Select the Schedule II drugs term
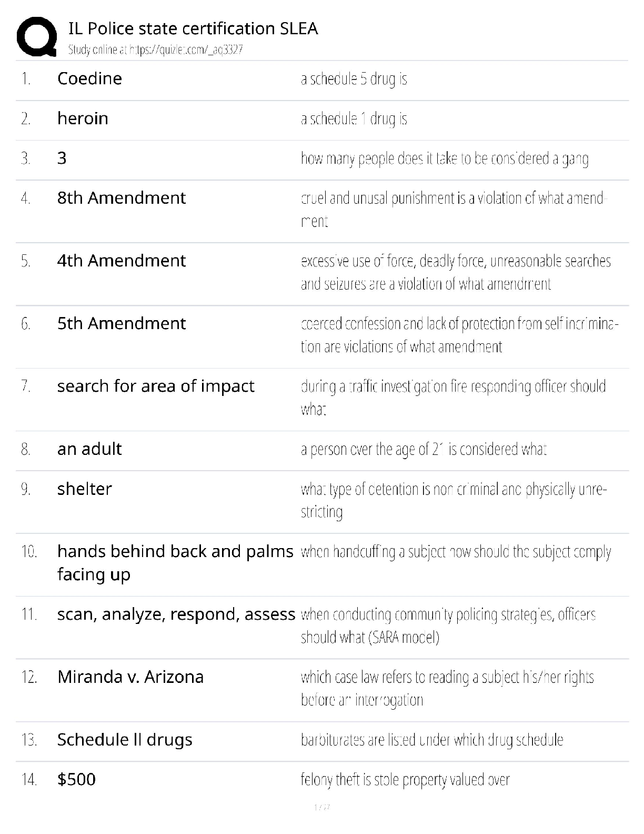The width and height of the screenshot is (644, 834). point(125,740)
